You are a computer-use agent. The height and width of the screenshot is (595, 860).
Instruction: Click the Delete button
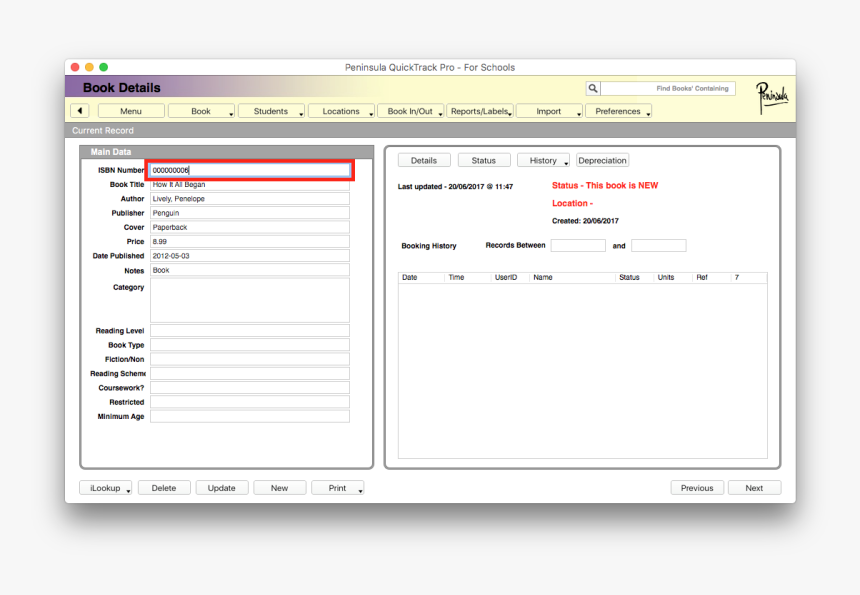pyautogui.click(x=164, y=488)
